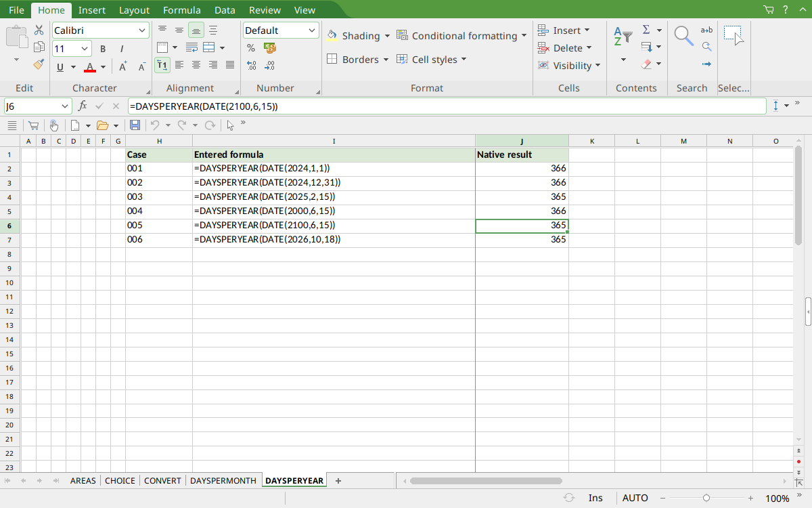Click the sort and filter A-Z icon
Image resolution: width=812 pixels, height=508 pixels.
(623, 37)
